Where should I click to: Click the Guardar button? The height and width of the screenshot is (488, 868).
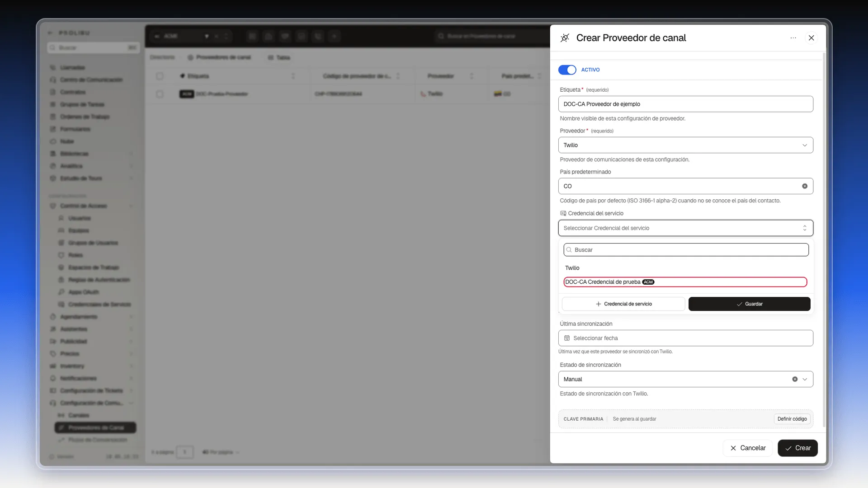pyautogui.click(x=749, y=304)
